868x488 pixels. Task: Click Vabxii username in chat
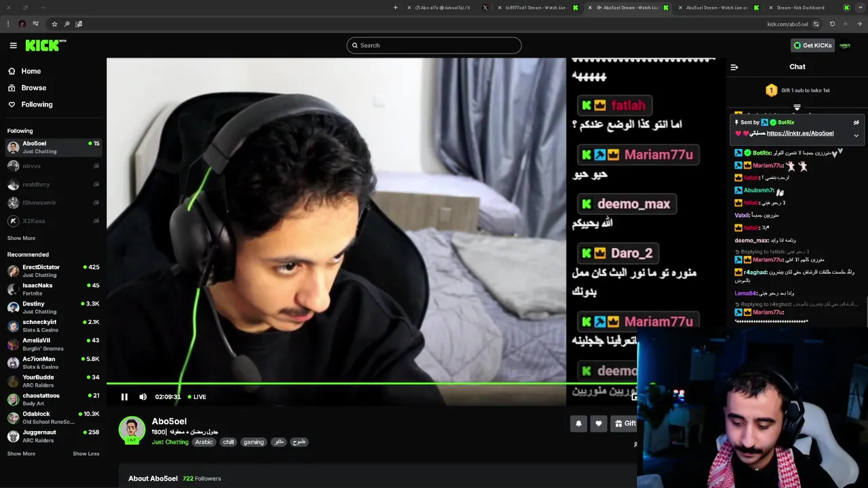pos(742,216)
